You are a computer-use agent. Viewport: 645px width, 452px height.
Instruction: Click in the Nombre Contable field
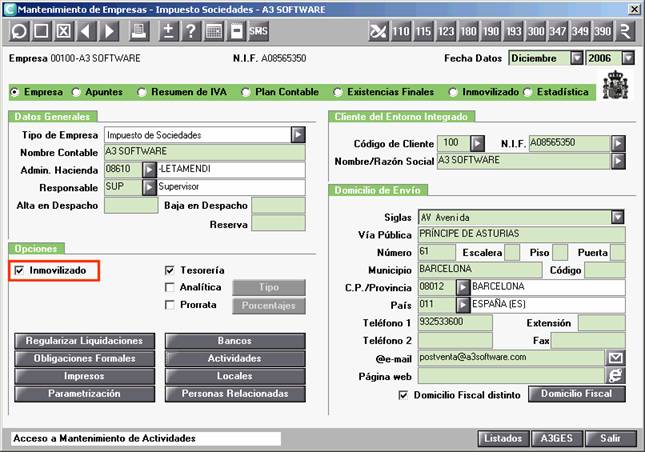(x=205, y=152)
